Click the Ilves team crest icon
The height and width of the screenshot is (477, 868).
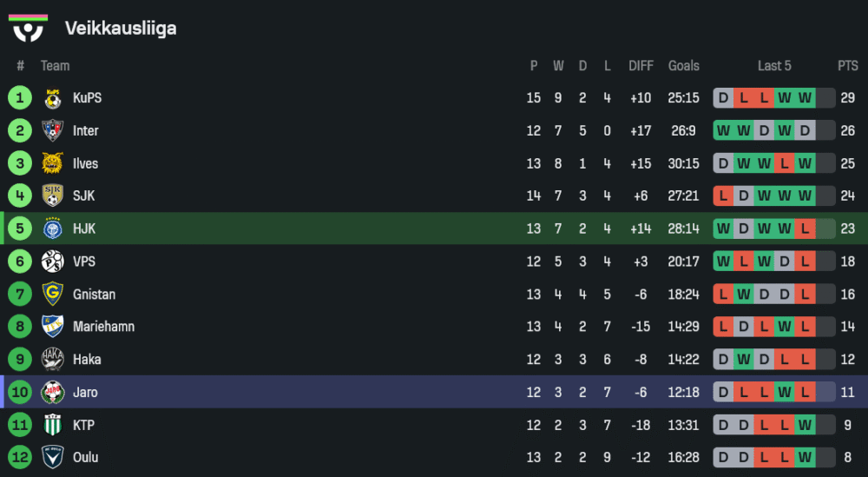pyautogui.click(x=52, y=163)
